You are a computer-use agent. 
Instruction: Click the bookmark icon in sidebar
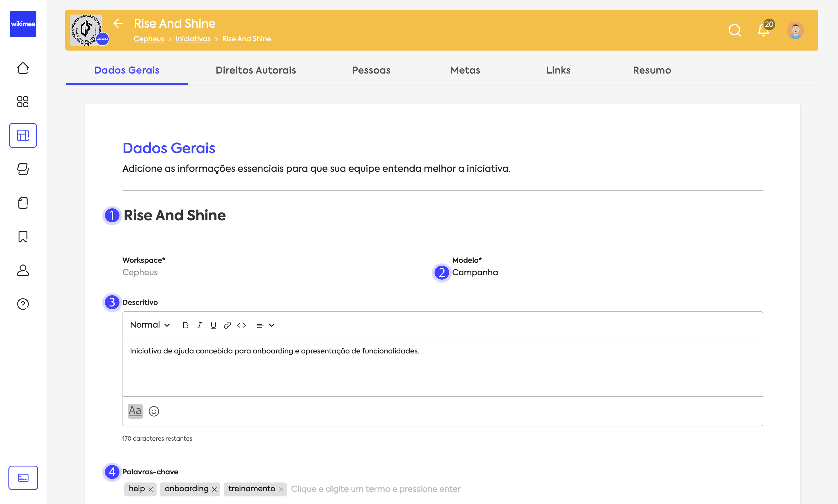[x=23, y=236]
